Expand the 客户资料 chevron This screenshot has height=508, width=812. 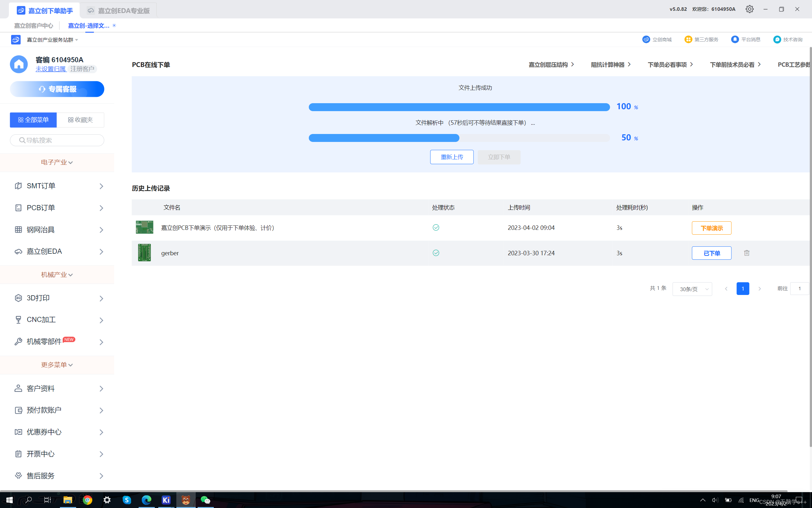[101, 389]
